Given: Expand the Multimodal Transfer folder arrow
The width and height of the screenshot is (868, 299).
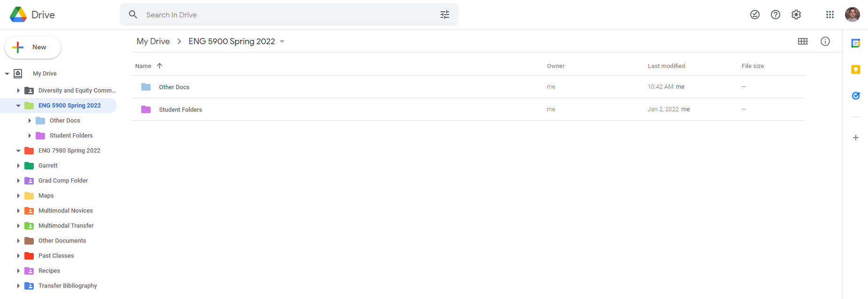Looking at the screenshot, I should [18, 226].
